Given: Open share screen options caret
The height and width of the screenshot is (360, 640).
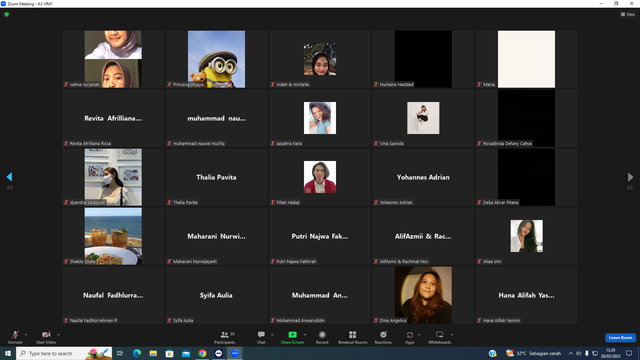Looking at the screenshot, I should (x=305, y=335).
